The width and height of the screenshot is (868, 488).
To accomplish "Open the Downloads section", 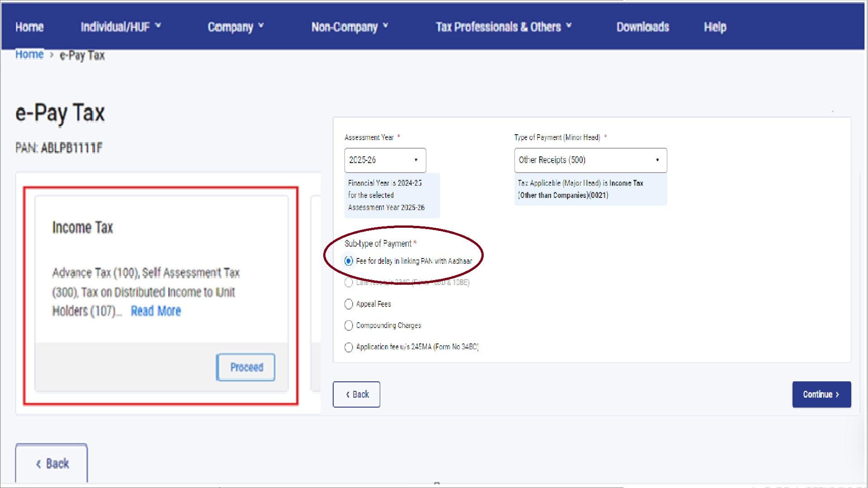I will (642, 27).
